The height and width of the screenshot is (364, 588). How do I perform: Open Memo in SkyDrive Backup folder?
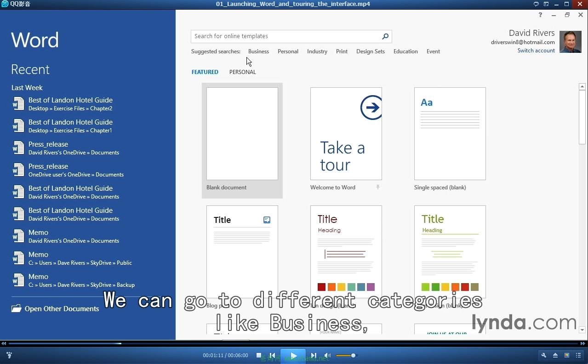point(74,280)
